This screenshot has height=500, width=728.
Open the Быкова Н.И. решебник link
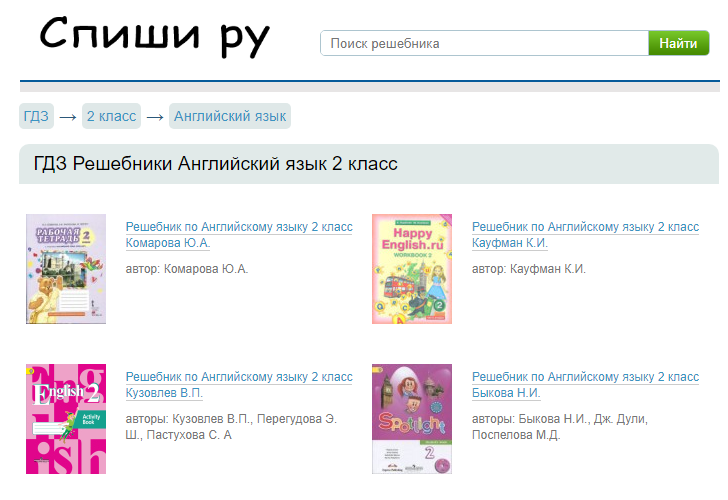click(x=585, y=384)
